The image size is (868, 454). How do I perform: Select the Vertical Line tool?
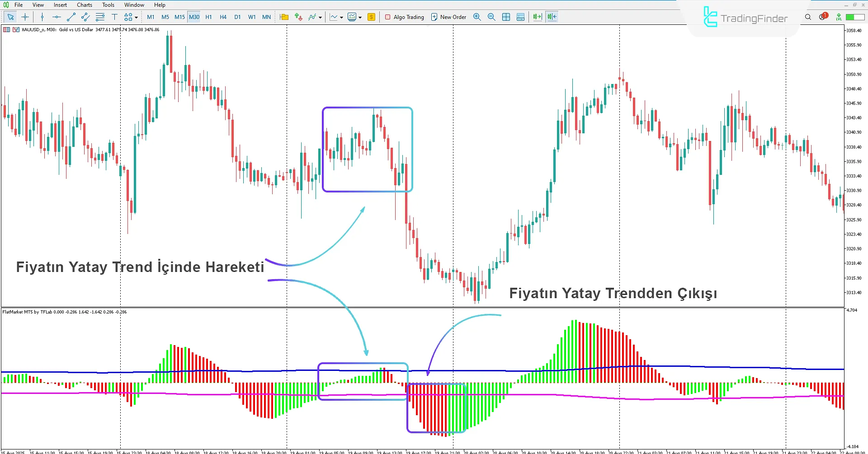point(42,17)
